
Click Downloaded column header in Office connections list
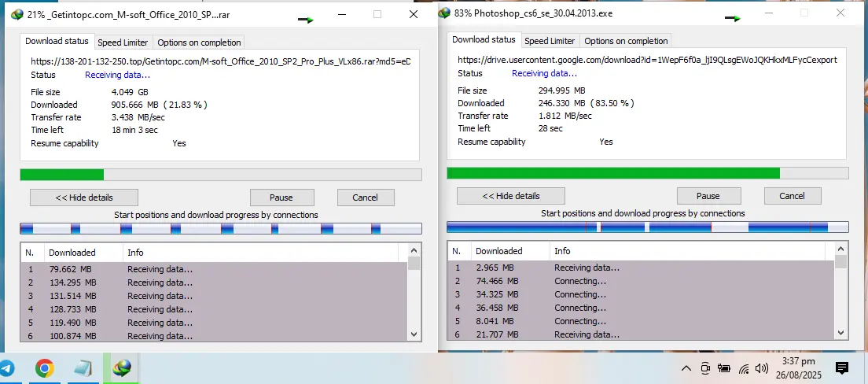(83, 253)
